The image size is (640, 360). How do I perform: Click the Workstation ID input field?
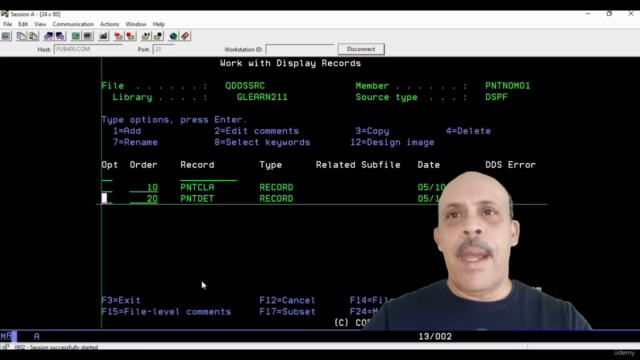point(300,49)
